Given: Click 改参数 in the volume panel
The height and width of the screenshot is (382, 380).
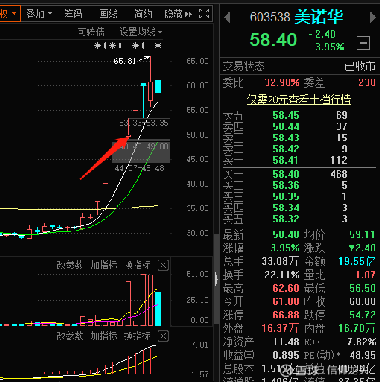Looking at the screenshot, I should tap(69, 265).
